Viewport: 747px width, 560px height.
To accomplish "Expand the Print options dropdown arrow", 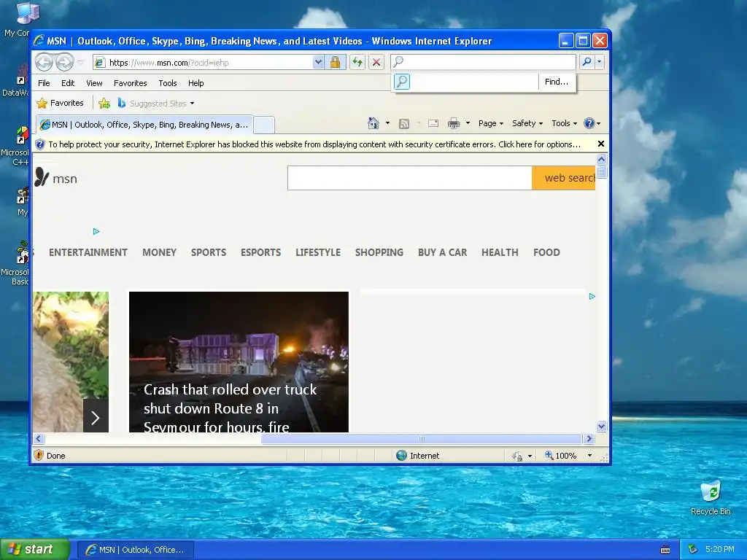I will pyautogui.click(x=468, y=123).
